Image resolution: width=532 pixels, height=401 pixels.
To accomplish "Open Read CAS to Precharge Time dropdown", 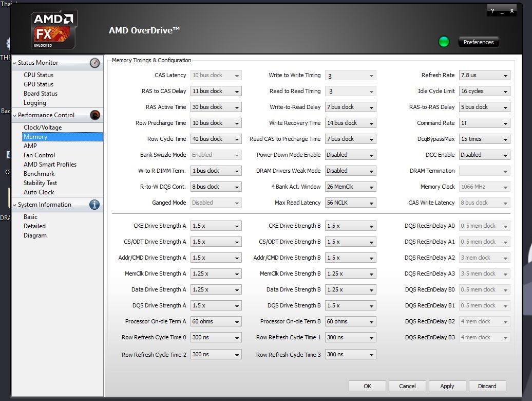I will click(351, 139).
